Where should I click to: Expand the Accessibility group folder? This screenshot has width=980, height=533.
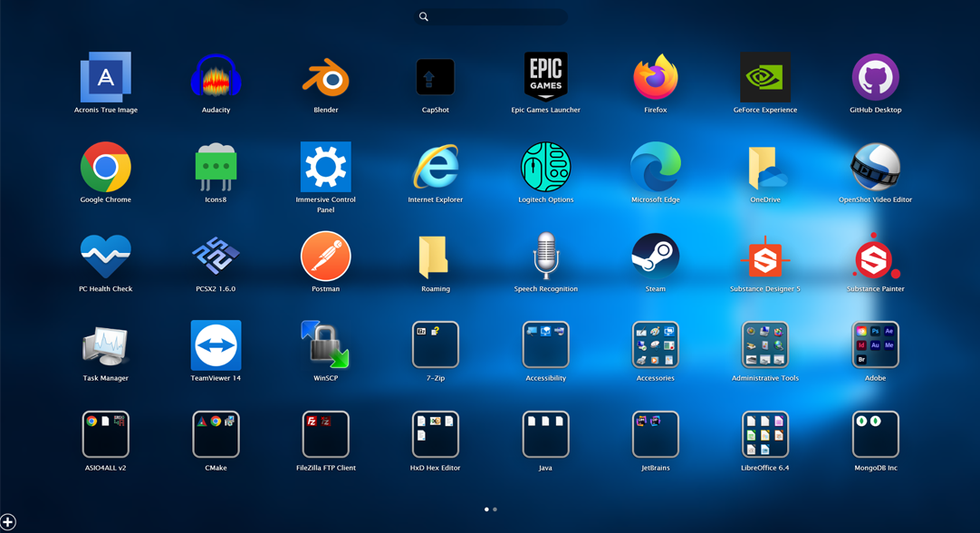(x=545, y=344)
